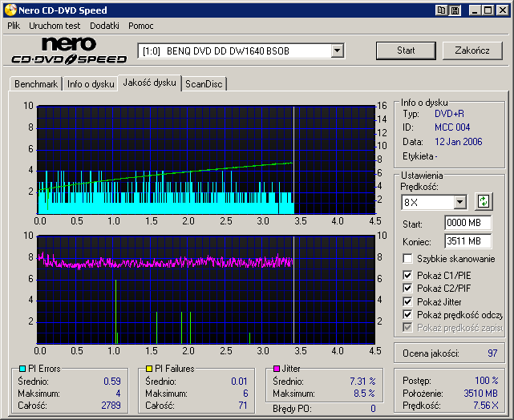Click disc type DVD+R

click(x=449, y=114)
